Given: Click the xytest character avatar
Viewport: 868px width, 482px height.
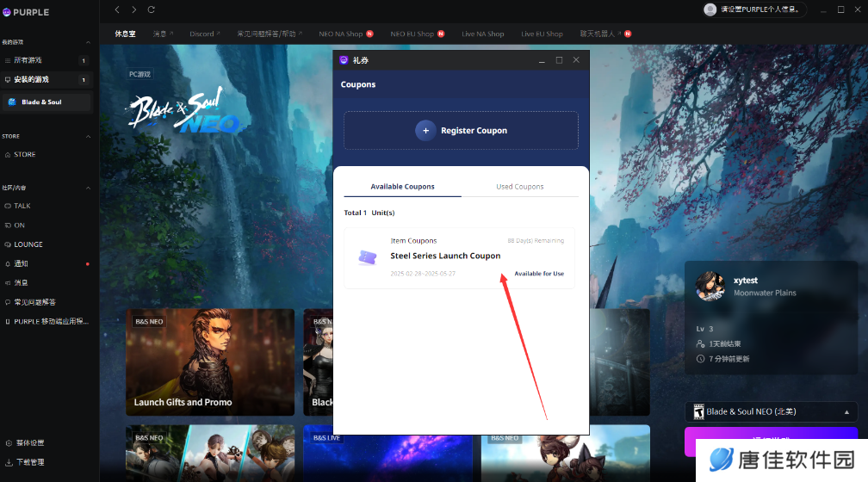Looking at the screenshot, I should [710, 286].
